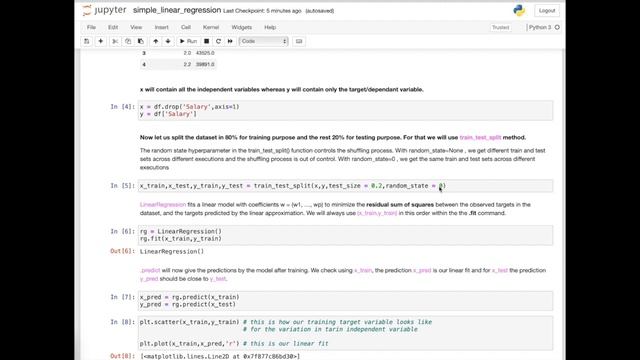Run the current cell
The height and width of the screenshot is (360, 640).
click(189, 41)
